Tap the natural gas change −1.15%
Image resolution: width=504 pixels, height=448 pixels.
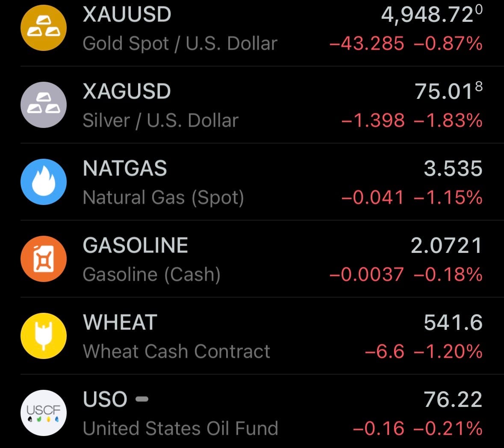point(448,198)
